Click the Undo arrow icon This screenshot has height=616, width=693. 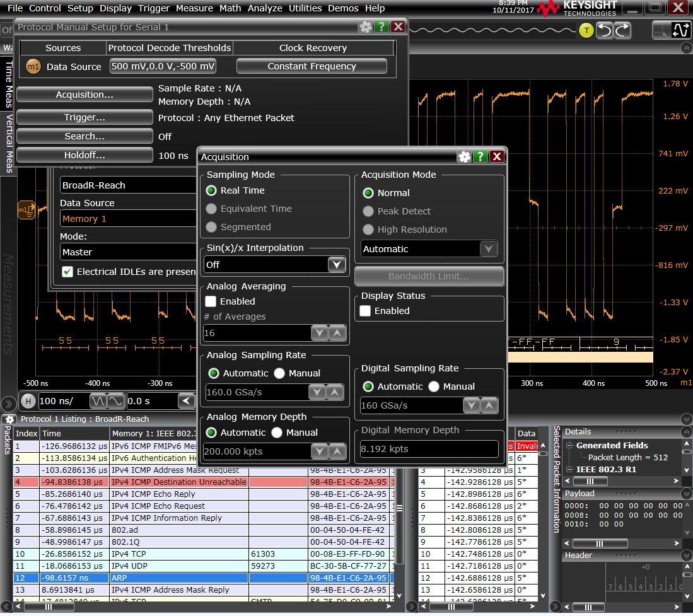[x=604, y=29]
